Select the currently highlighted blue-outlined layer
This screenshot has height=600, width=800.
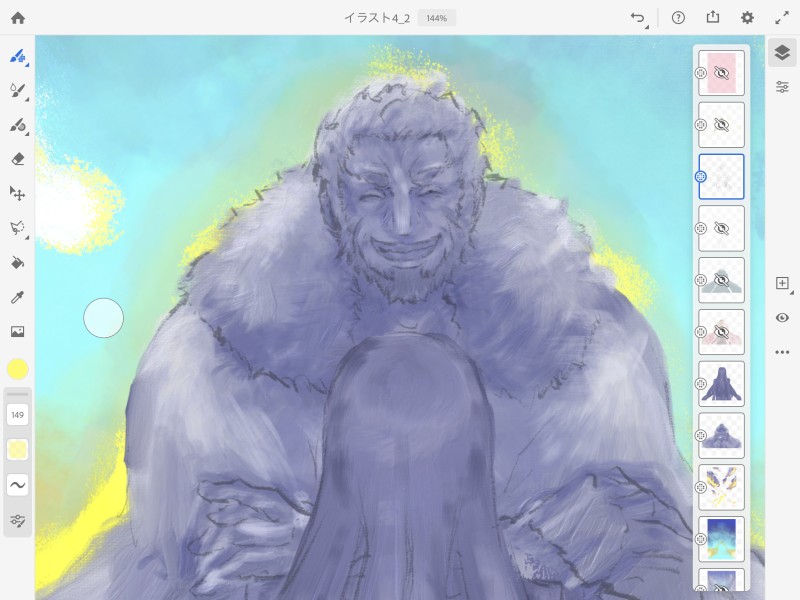(721, 177)
